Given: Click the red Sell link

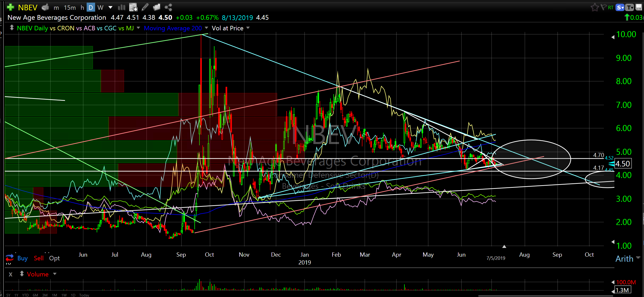Looking at the screenshot, I should (x=39, y=258).
